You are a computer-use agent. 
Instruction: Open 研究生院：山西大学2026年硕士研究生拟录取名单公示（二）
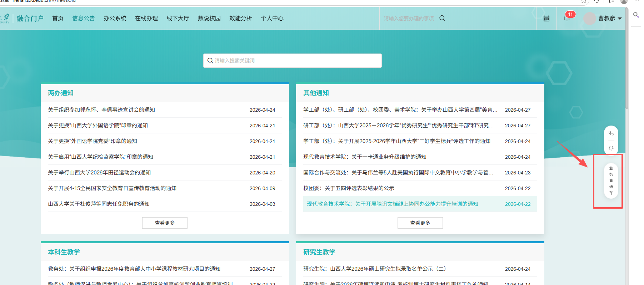coord(375,269)
